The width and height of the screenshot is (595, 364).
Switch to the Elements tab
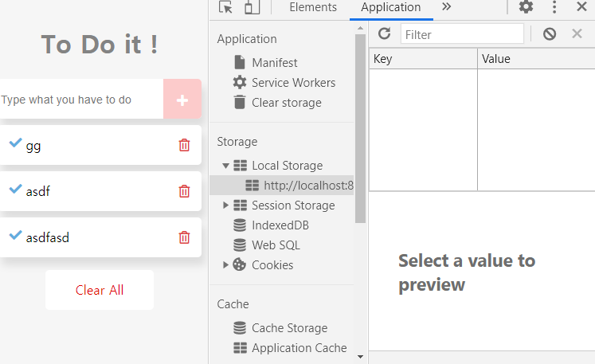[x=313, y=7]
